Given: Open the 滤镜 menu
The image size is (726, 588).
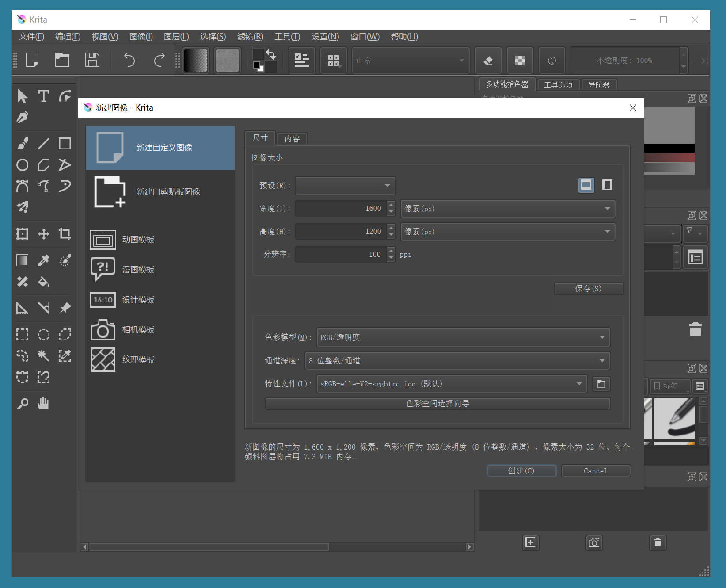Looking at the screenshot, I should (250, 37).
